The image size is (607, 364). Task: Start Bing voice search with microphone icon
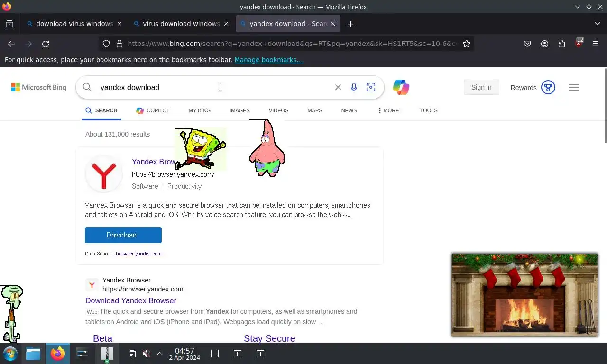(354, 87)
